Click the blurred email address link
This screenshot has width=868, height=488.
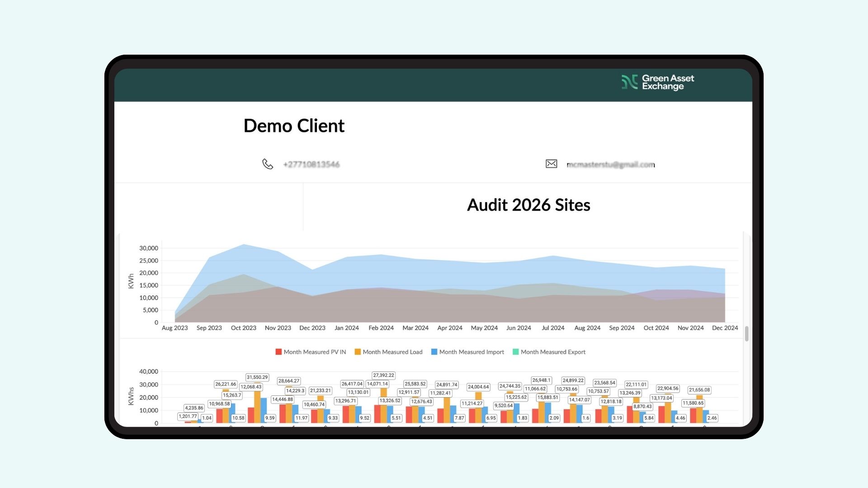coord(610,164)
